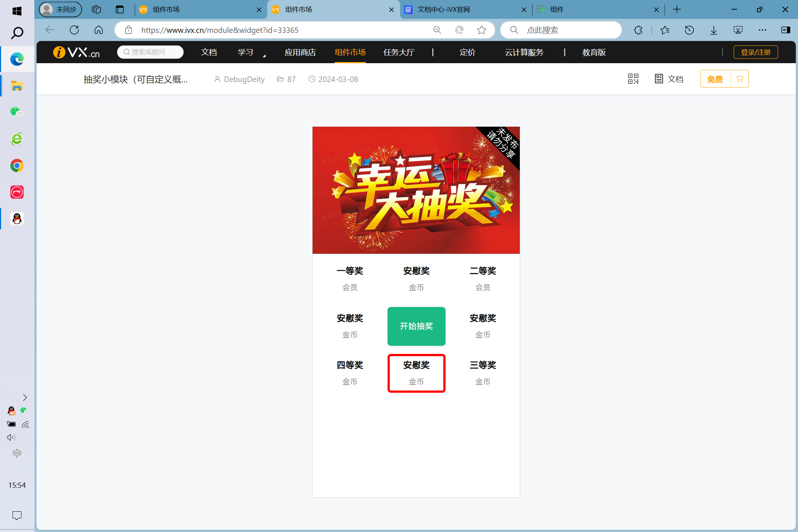Toggle the browser sidebar panel icon
Image resolution: width=798 pixels, height=532 pixels.
pyautogui.click(x=786, y=30)
